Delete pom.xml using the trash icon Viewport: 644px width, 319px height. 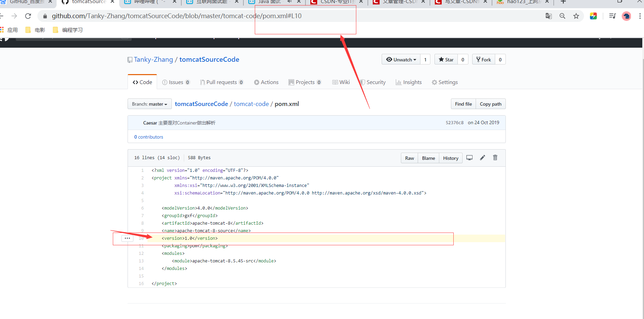[495, 158]
